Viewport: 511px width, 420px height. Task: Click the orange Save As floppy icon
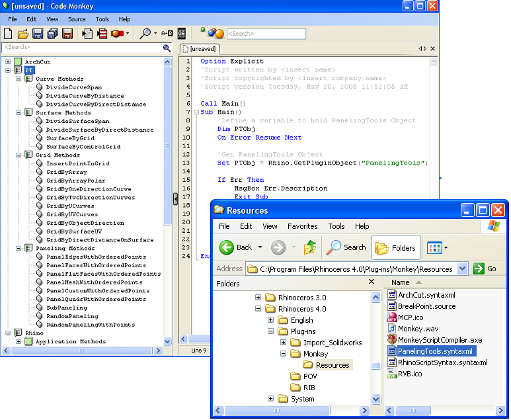click(x=67, y=34)
